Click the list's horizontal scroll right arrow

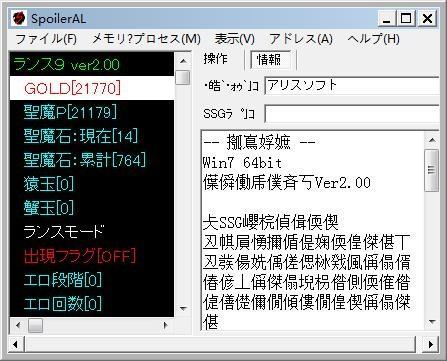pyautogui.click(x=166, y=325)
